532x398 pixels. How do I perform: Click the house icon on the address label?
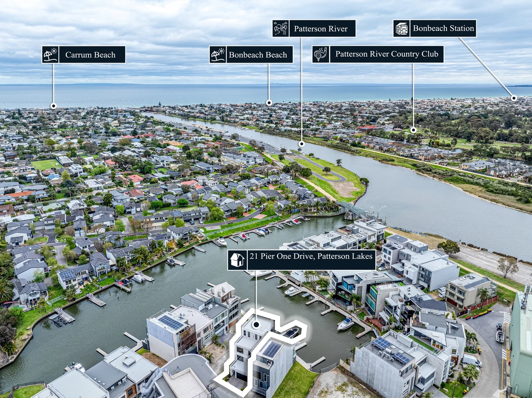[x=238, y=259]
